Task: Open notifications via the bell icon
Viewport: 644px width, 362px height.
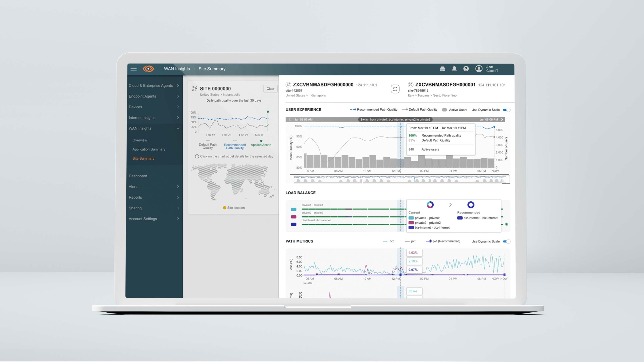Action: click(455, 69)
